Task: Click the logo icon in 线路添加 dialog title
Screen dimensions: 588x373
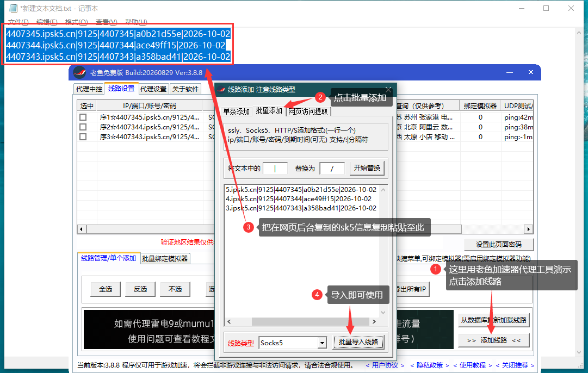Action: [221, 89]
